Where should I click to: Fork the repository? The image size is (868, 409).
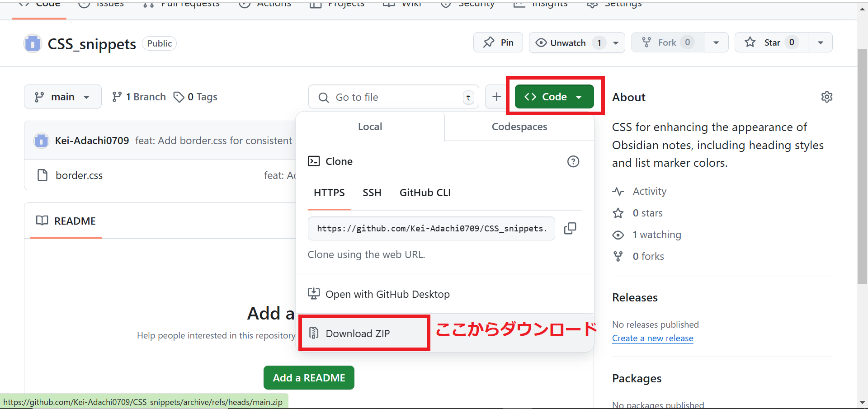click(667, 42)
